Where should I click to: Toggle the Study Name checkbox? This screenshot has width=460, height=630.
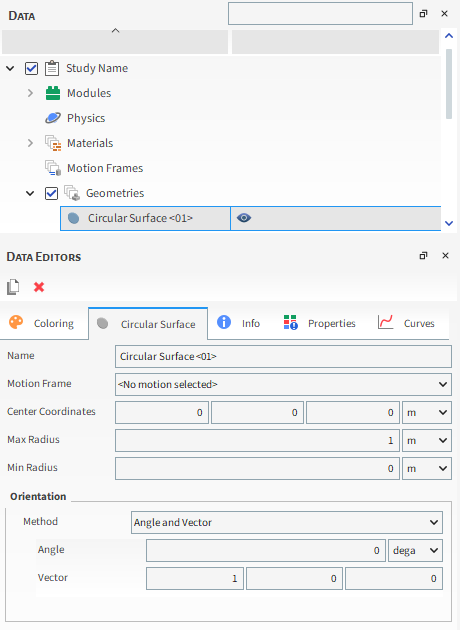31,68
